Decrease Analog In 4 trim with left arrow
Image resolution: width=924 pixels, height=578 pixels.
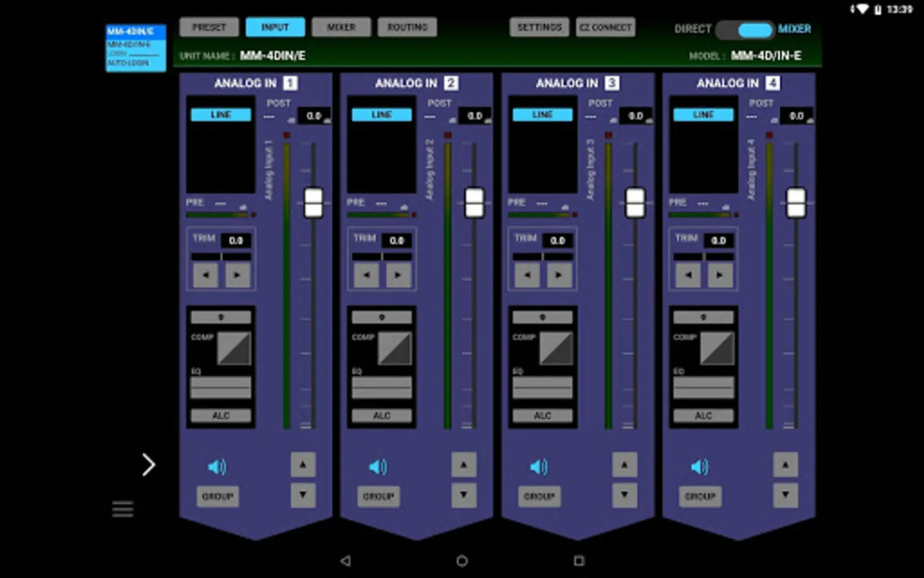(689, 276)
